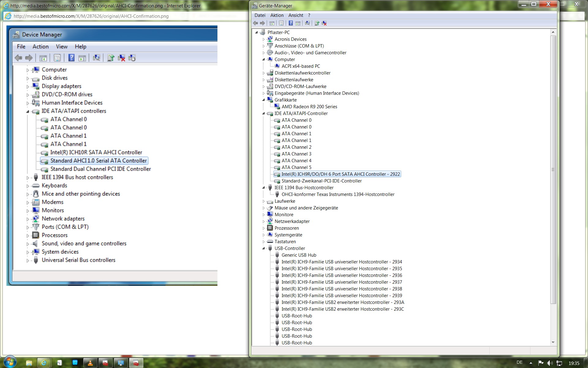Collapse the Grafikkarte tree node

tap(263, 100)
